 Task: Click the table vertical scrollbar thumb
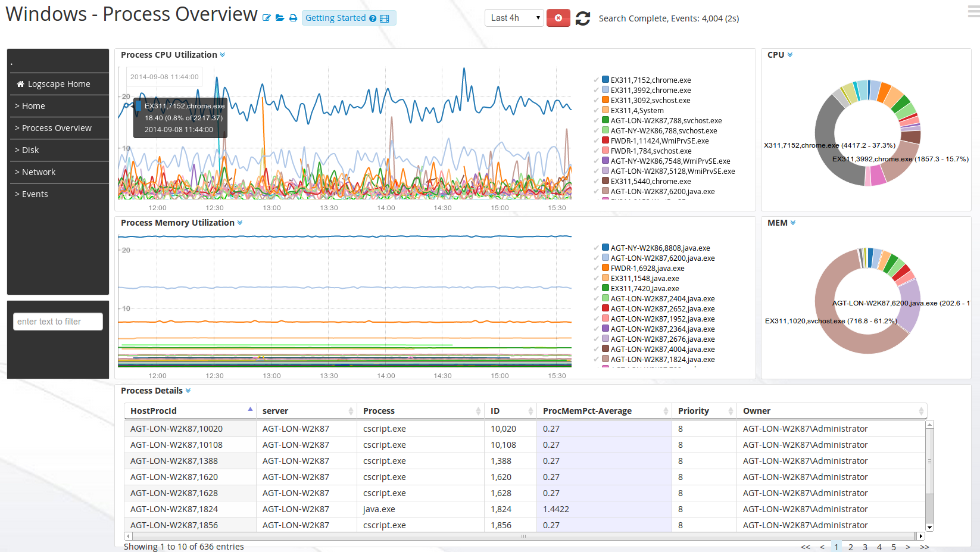pos(930,461)
